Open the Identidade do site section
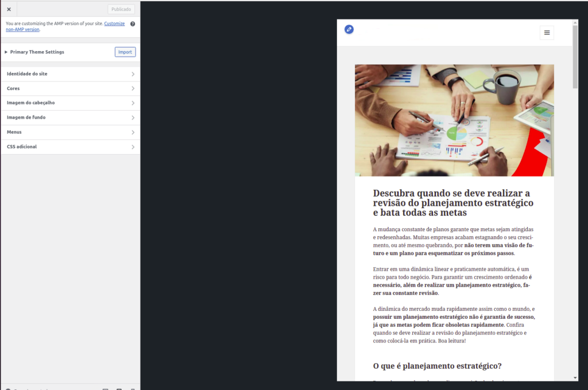Viewport: 588px width, 390px height. click(x=71, y=74)
